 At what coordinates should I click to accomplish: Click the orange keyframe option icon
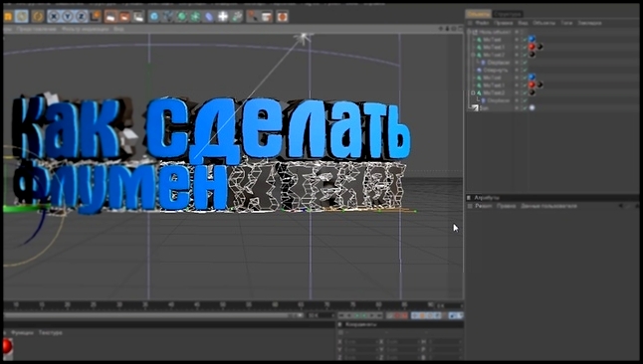point(422,315)
